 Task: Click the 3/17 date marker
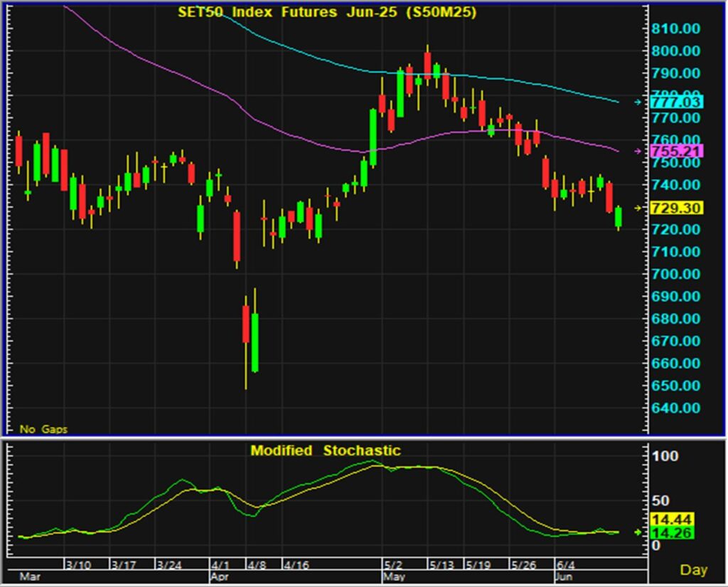124,565
